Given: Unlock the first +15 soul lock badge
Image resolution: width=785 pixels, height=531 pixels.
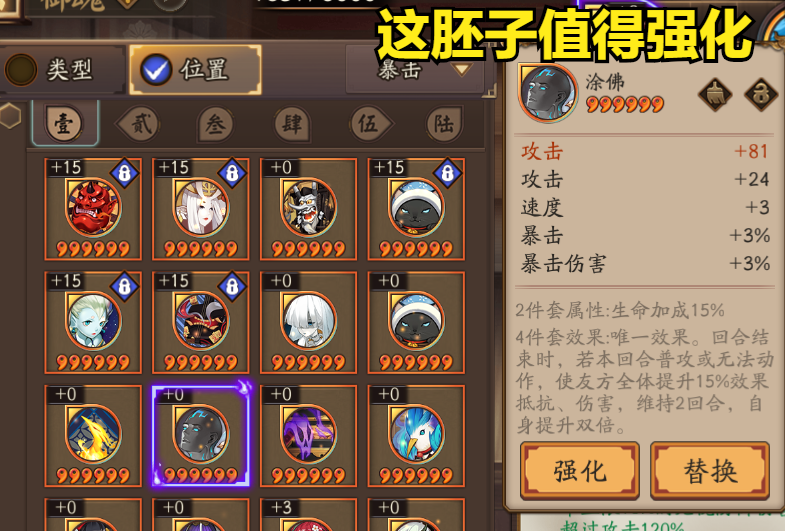Looking at the screenshot, I should click(125, 173).
